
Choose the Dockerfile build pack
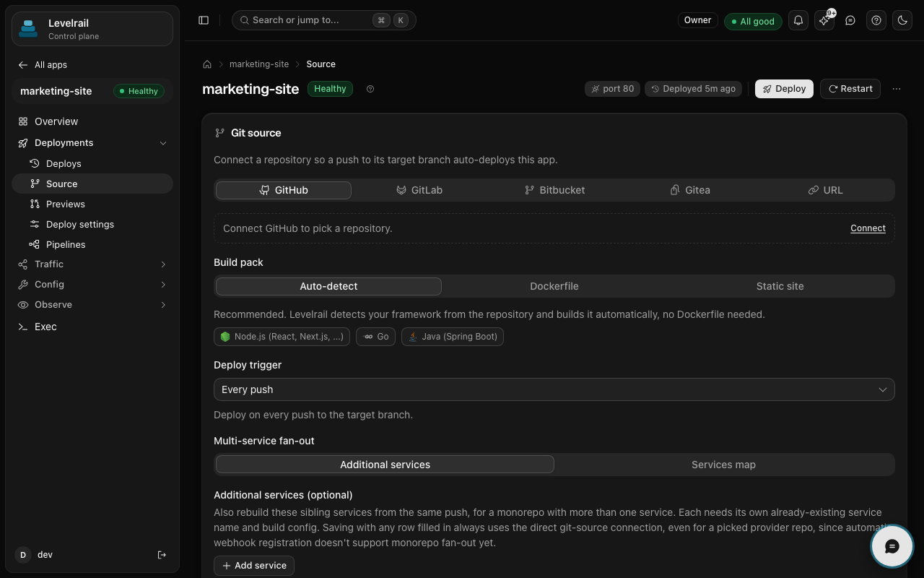554,286
